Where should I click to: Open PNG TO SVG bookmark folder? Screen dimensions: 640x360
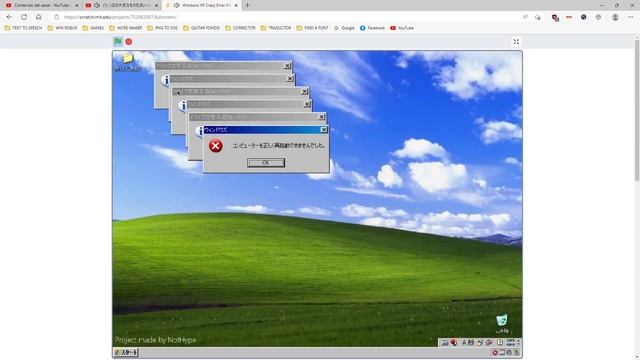[162, 28]
